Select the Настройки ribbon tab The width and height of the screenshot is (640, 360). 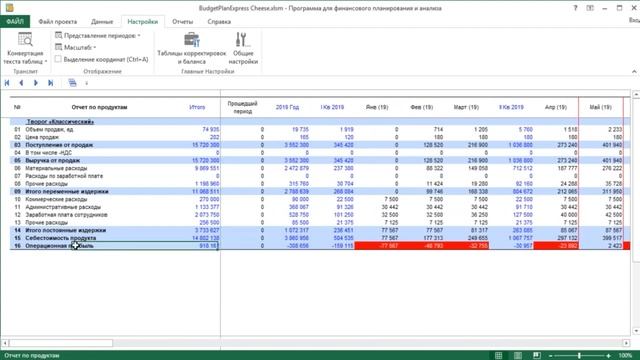pos(142,22)
